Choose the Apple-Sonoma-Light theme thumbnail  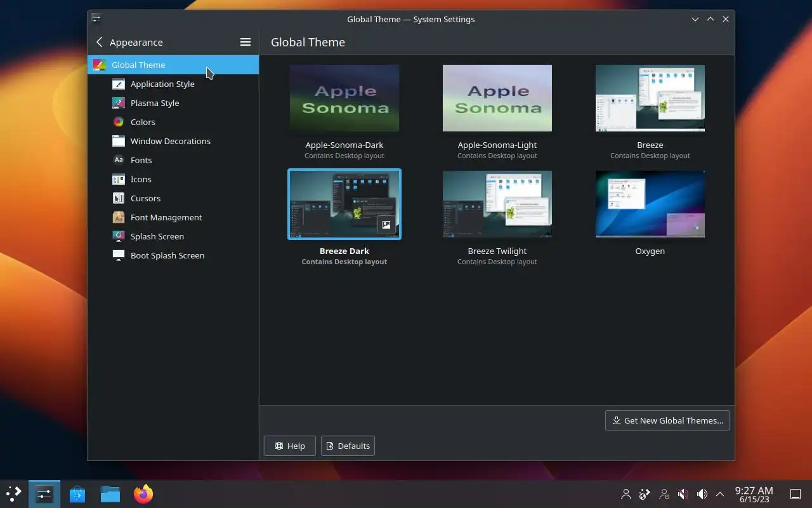(497, 98)
